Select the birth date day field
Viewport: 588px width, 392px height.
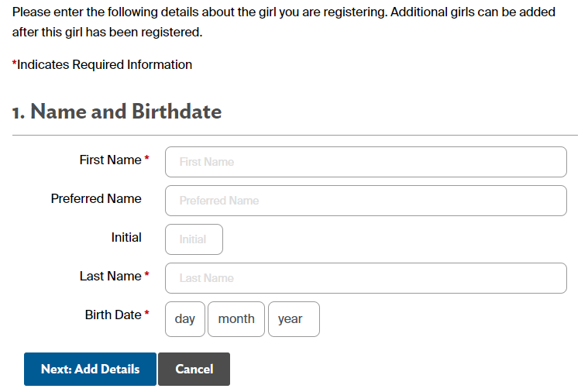185,319
